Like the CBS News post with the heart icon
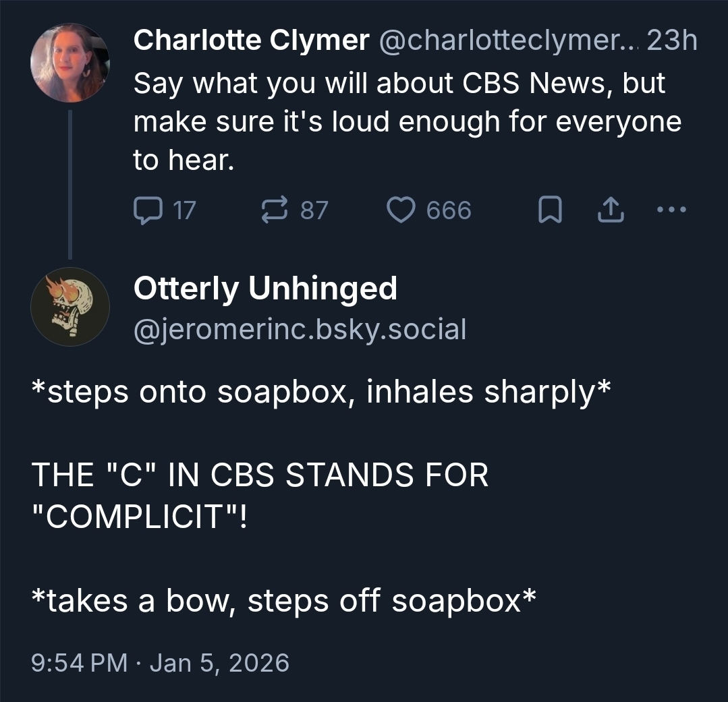The width and height of the screenshot is (728, 702). click(x=400, y=211)
